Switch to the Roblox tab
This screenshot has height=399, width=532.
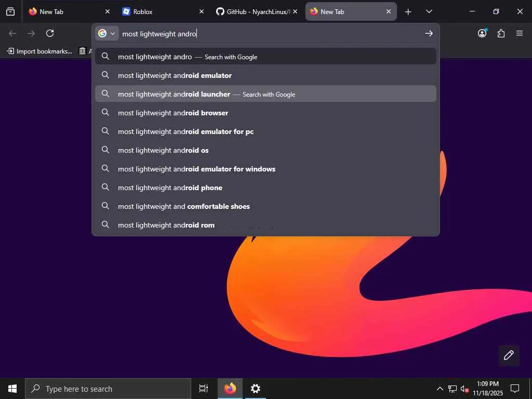(163, 11)
